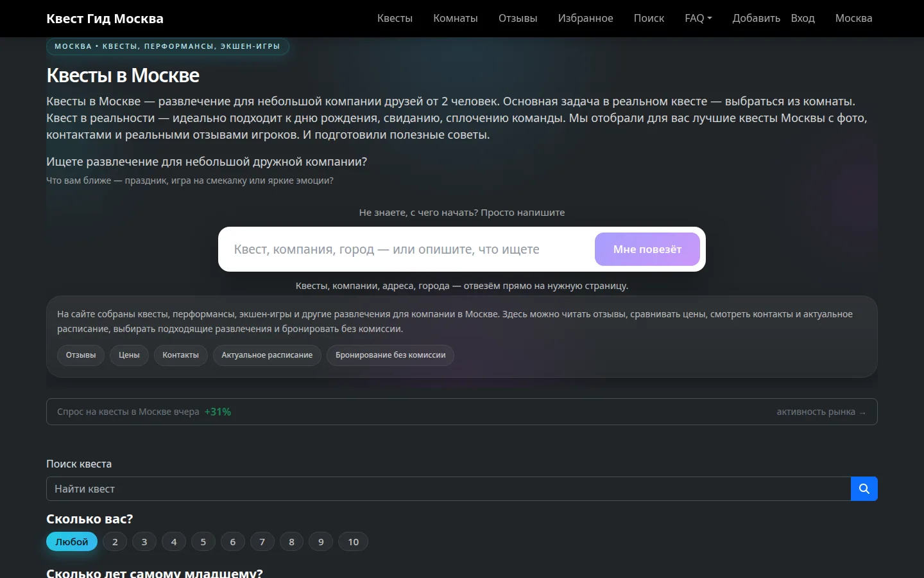This screenshot has height=578, width=924.
Task: Open the Отзывы page from navbar
Action: [x=518, y=18]
